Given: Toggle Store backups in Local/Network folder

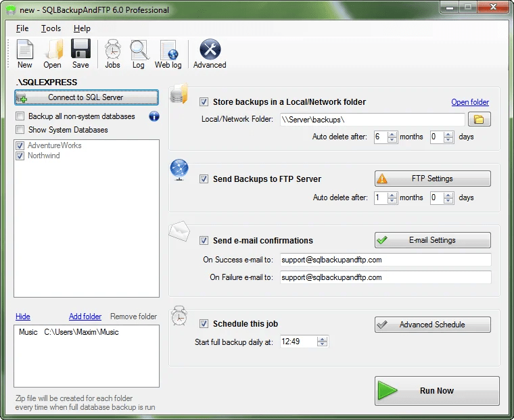Looking at the screenshot, I should pyautogui.click(x=204, y=102).
